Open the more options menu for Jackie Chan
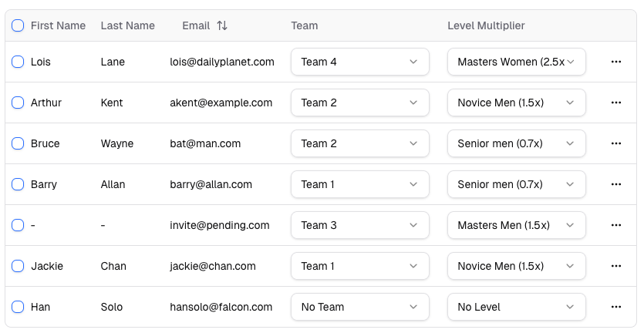644x333 pixels. click(615, 266)
